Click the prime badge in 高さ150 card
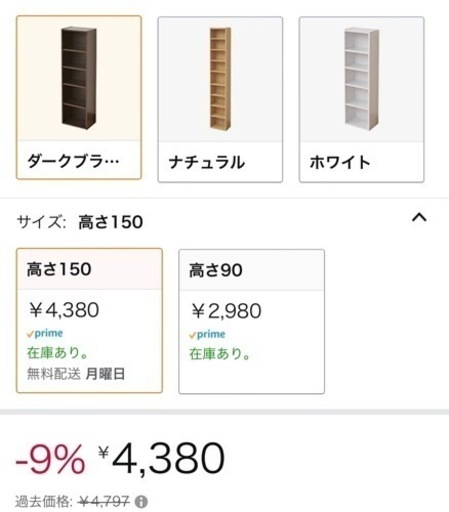449x512 pixels. coord(45,333)
